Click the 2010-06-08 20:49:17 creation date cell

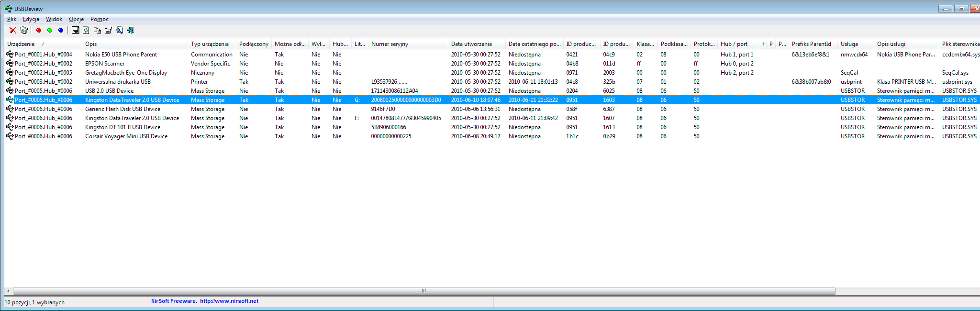[476, 136]
